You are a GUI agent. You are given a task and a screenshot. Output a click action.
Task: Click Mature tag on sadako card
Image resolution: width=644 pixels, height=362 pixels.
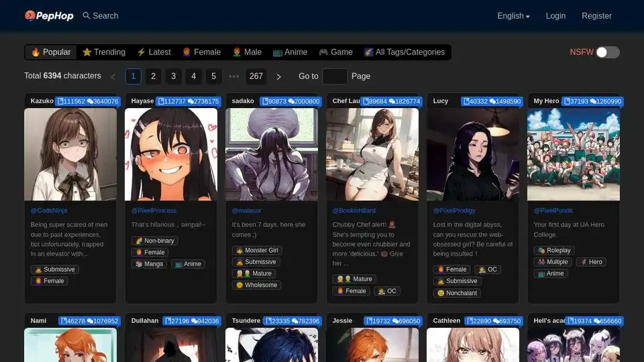click(254, 274)
